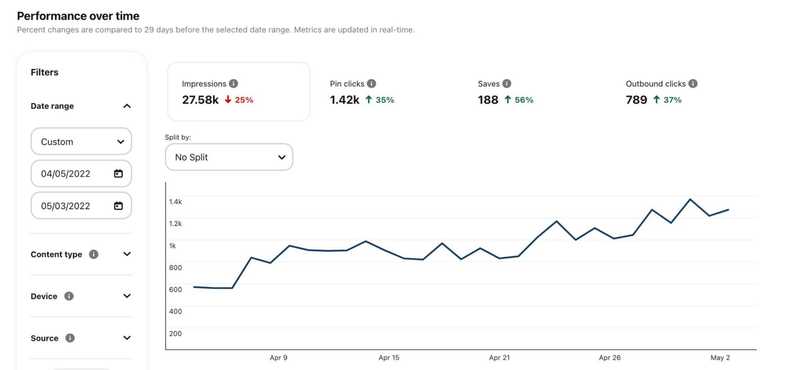Open the Custom date range dropdown
This screenshot has width=800, height=370.
(x=81, y=141)
